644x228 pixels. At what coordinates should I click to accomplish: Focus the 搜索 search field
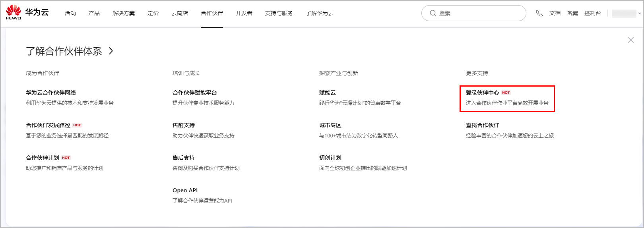pos(473,13)
